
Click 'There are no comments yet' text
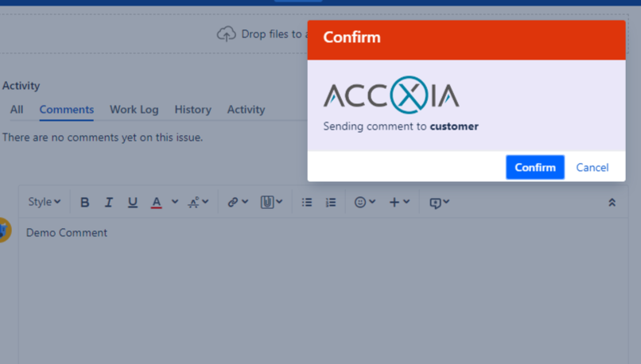tap(103, 137)
